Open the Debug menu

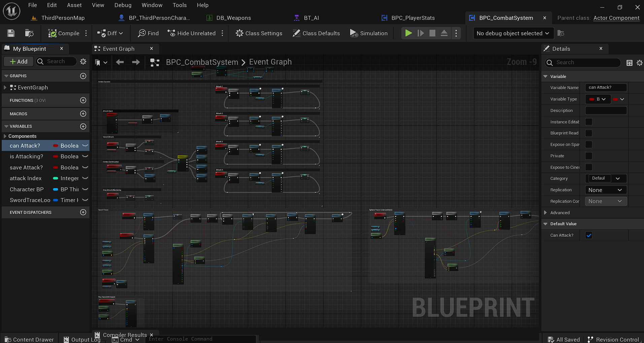coord(123,5)
